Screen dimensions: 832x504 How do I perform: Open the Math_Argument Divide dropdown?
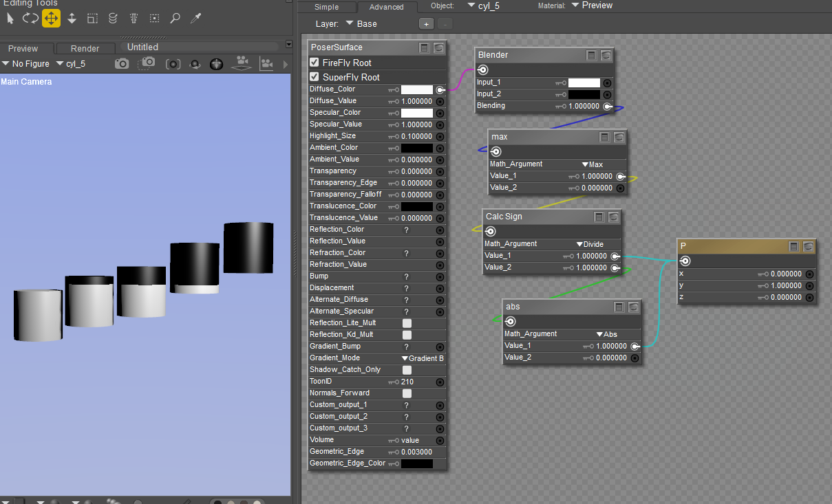click(x=589, y=244)
